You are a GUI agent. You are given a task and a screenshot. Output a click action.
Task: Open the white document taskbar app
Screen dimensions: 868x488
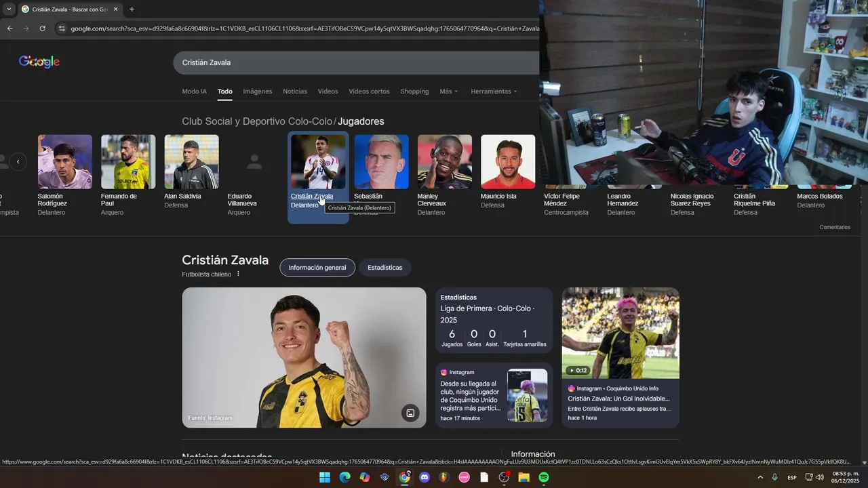coord(484,477)
